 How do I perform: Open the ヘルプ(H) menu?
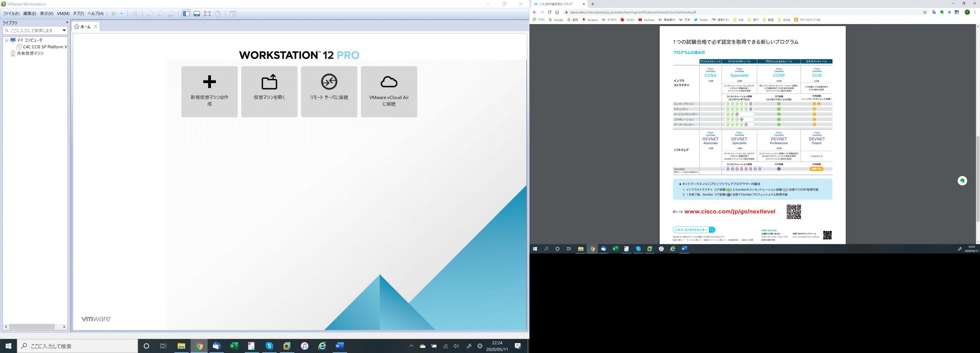click(96, 13)
